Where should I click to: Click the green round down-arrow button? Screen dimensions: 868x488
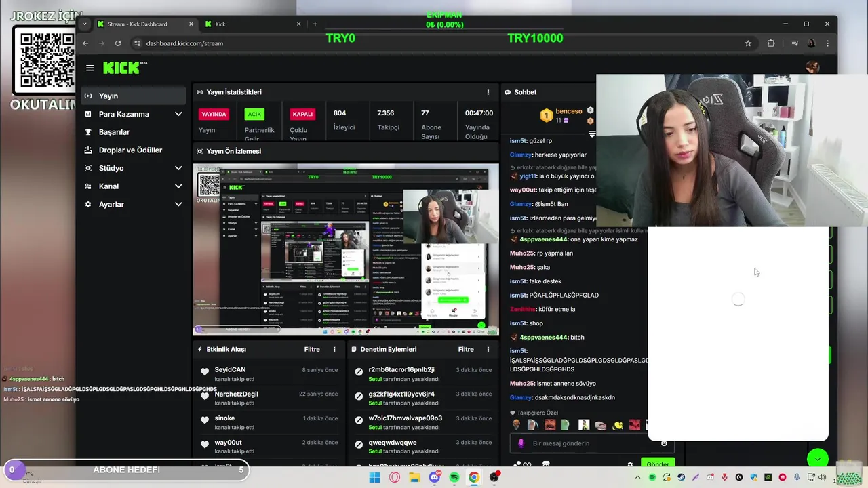pyautogui.click(x=818, y=459)
